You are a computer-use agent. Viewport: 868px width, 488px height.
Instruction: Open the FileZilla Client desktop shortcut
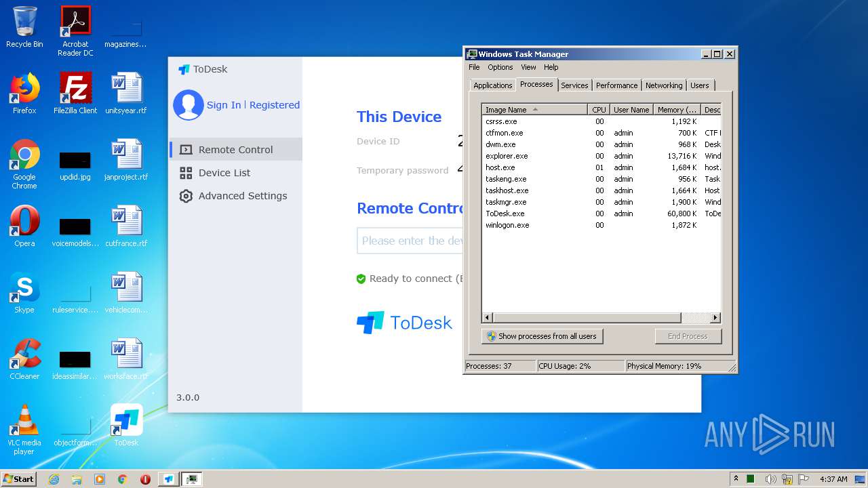click(75, 94)
